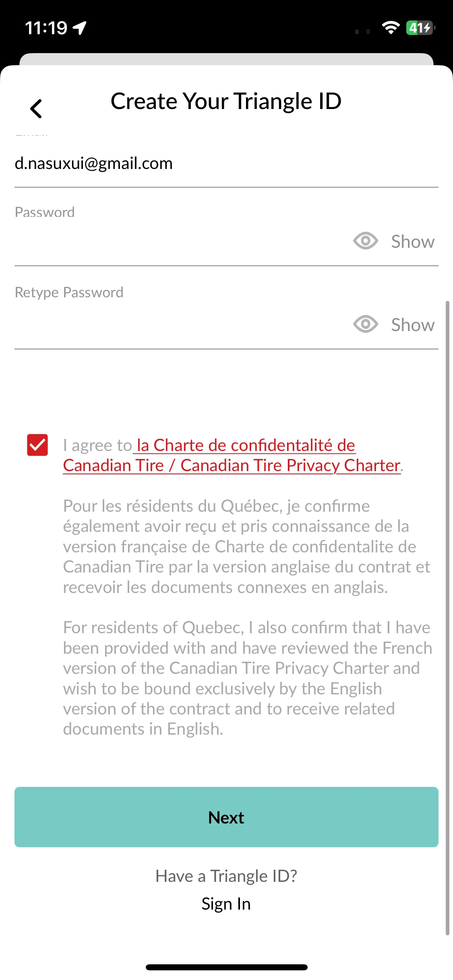Tap the Next button
The image size is (453, 980).
(226, 817)
